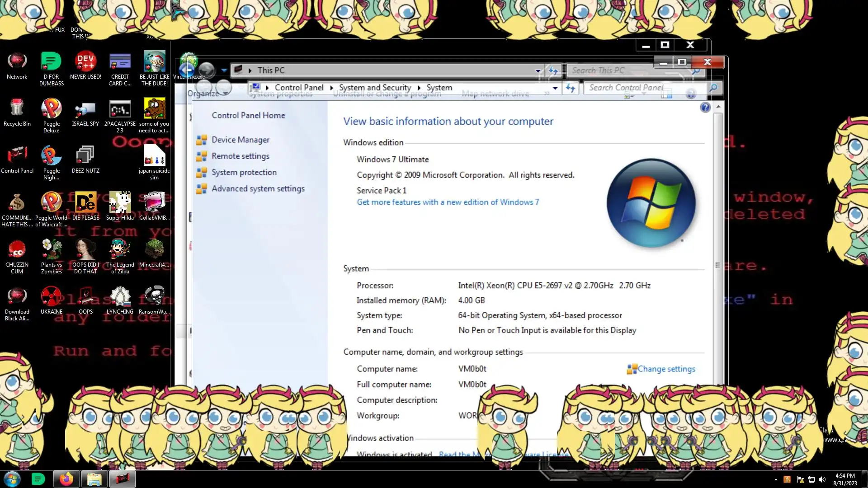Expand the Control Panel address bar dropdown
Viewport: 868px width, 488px height.
(555, 88)
